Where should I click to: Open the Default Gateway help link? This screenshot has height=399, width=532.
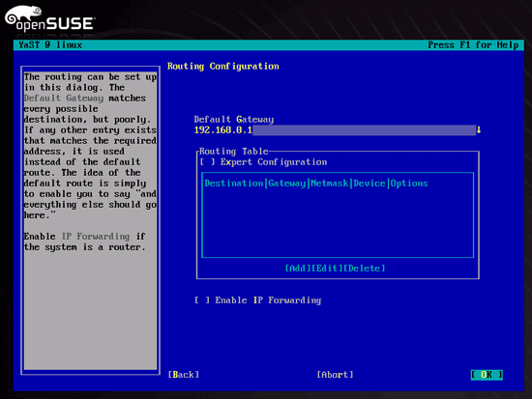64,99
